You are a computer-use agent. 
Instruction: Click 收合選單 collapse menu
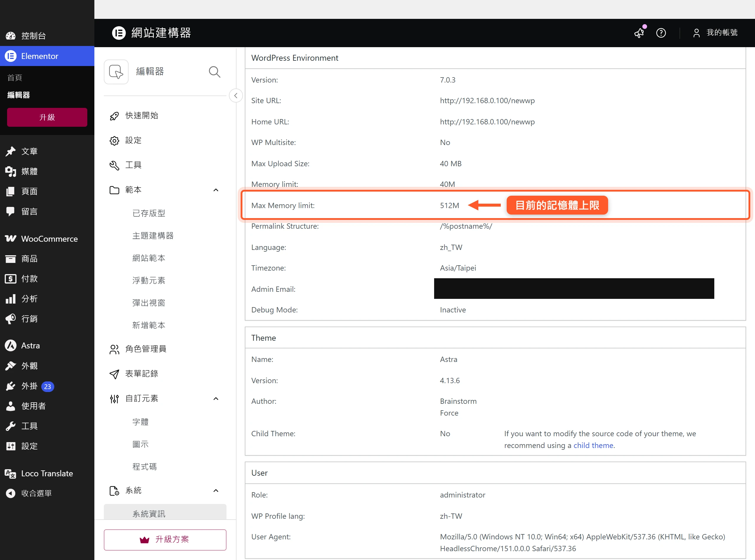(x=47, y=493)
